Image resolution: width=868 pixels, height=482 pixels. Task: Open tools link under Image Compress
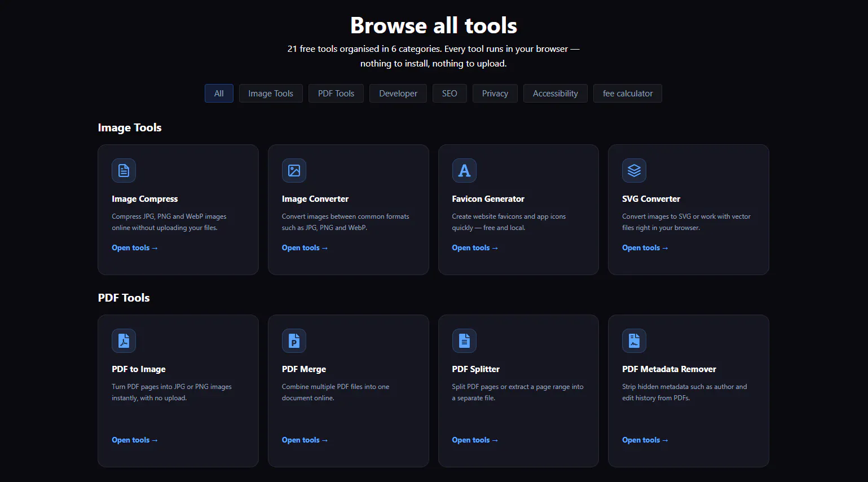[x=135, y=248]
